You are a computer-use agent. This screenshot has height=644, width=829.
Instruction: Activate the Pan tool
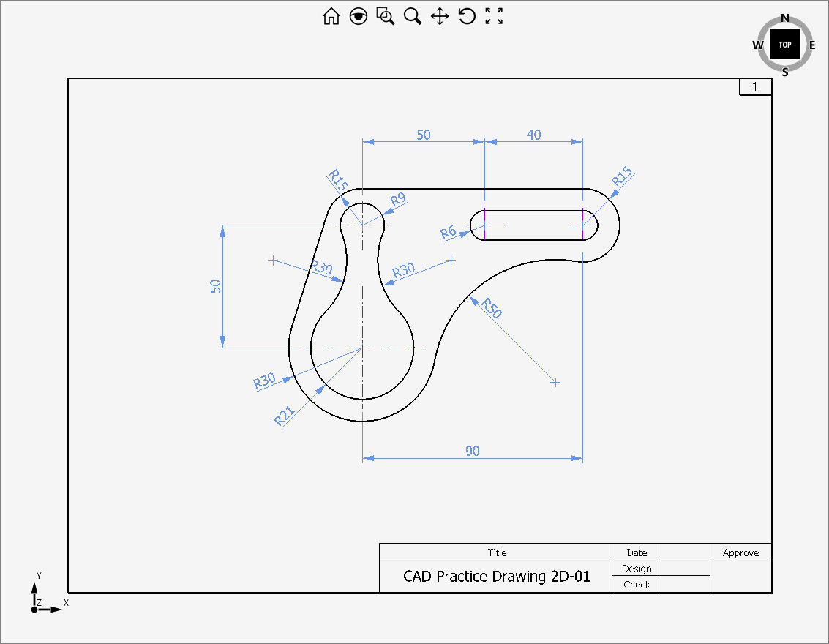tap(440, 16)
